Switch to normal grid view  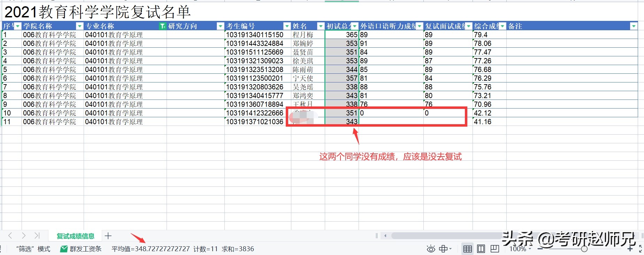coord(468,249)
